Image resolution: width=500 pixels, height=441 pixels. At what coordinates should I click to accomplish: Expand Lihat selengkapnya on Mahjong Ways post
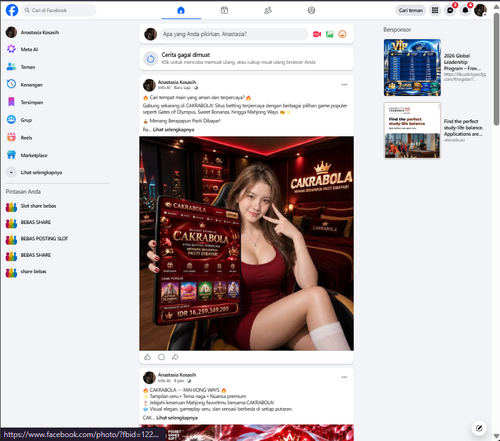coord(177,418)
